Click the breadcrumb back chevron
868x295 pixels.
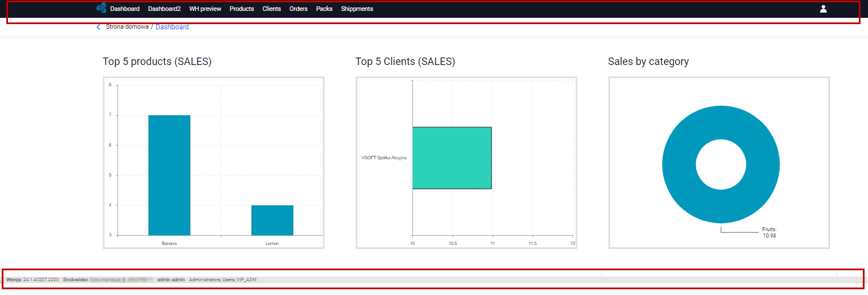pos(98,27)
